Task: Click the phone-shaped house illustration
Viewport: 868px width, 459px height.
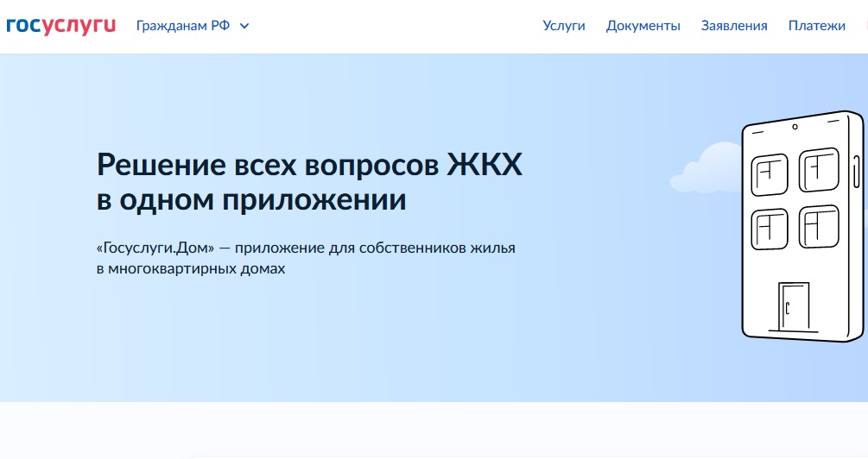Action: 802,227
